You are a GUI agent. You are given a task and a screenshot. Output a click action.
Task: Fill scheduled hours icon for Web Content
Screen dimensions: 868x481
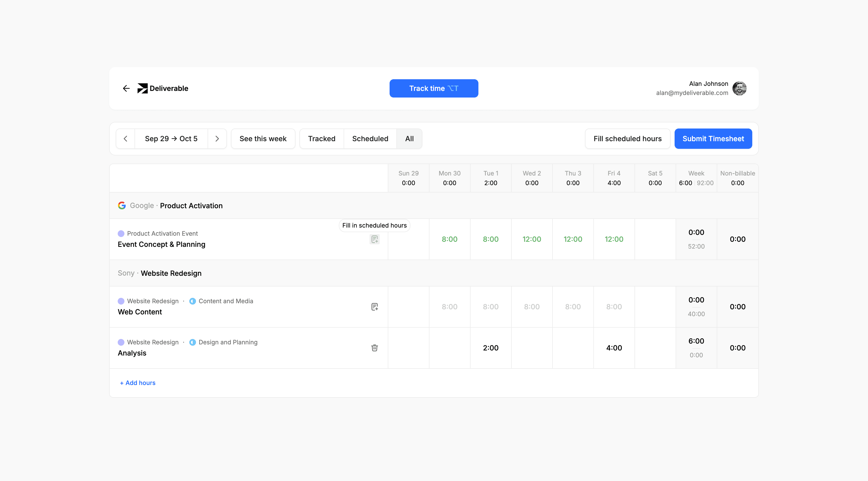coord(374,307)
